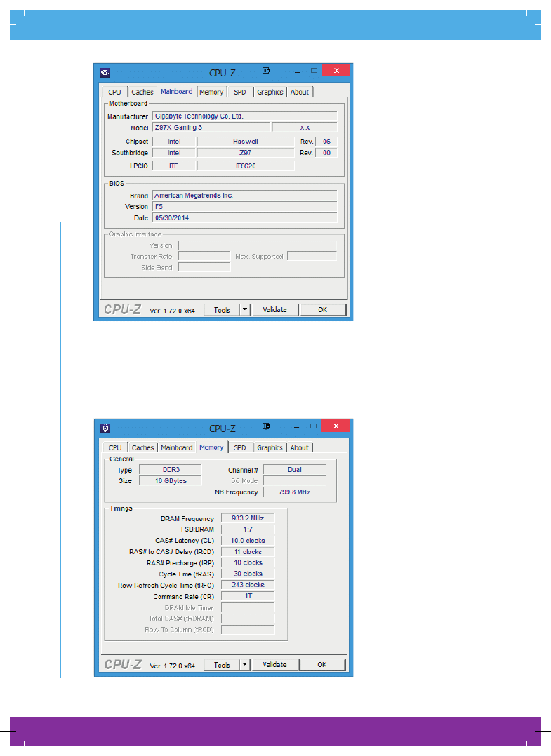Close the lower CPU-Z Memory window

(336, 426)
